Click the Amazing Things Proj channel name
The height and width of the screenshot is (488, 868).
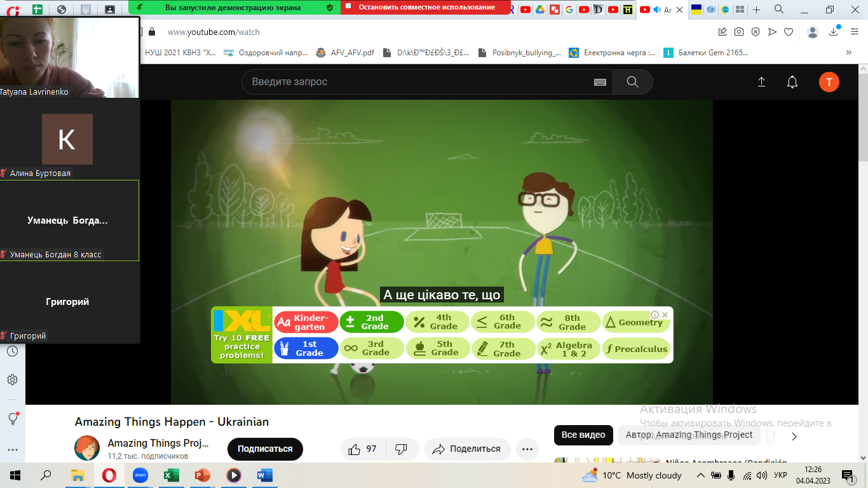[x=158, y=443]
